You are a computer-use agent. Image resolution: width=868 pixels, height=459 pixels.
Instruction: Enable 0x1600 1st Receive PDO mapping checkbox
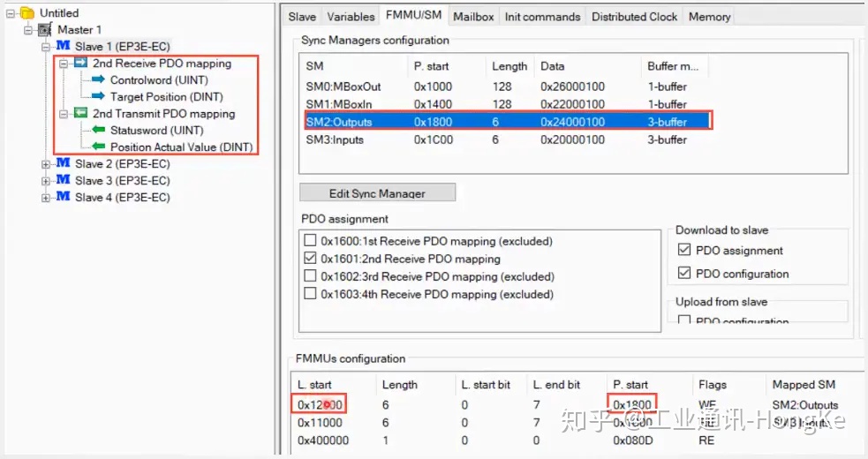point(310,241)
